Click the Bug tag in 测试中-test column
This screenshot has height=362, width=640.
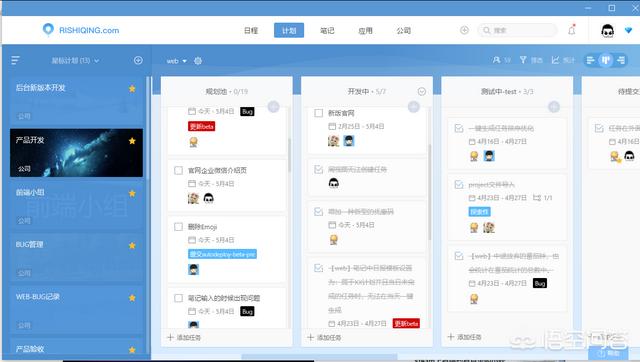click(540, 283)
